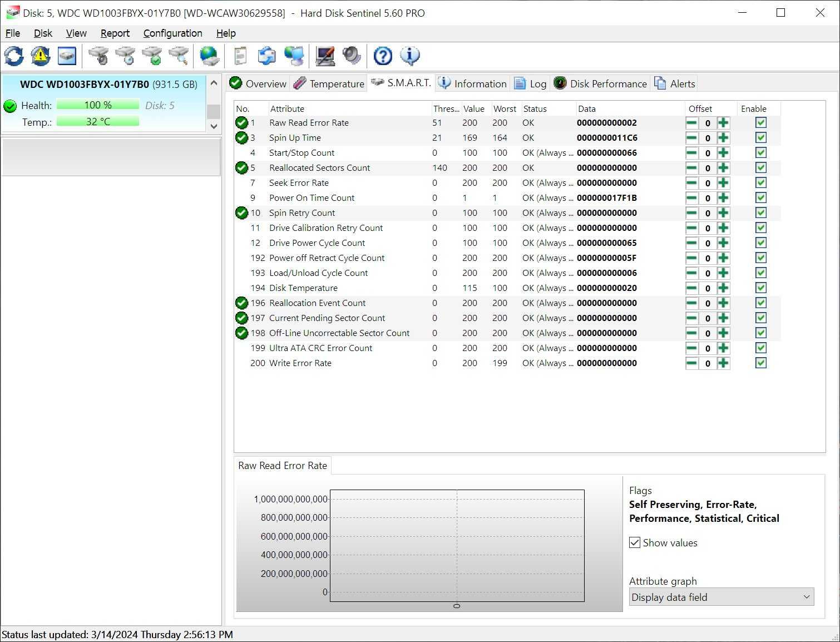Switch to the Information tab
The height and width of the screenshot is (642, 840).
472,83
